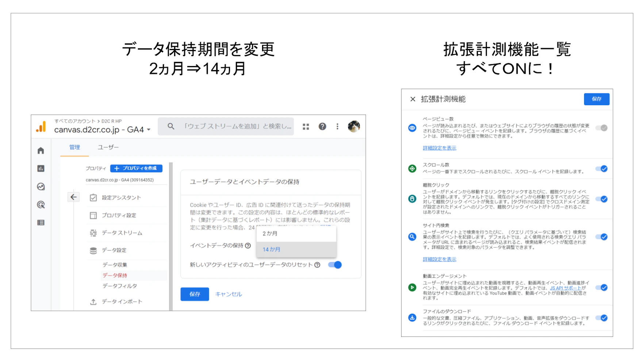Switch to the 管理 tab
Screen dimensions: 644x362
point(74,147)
